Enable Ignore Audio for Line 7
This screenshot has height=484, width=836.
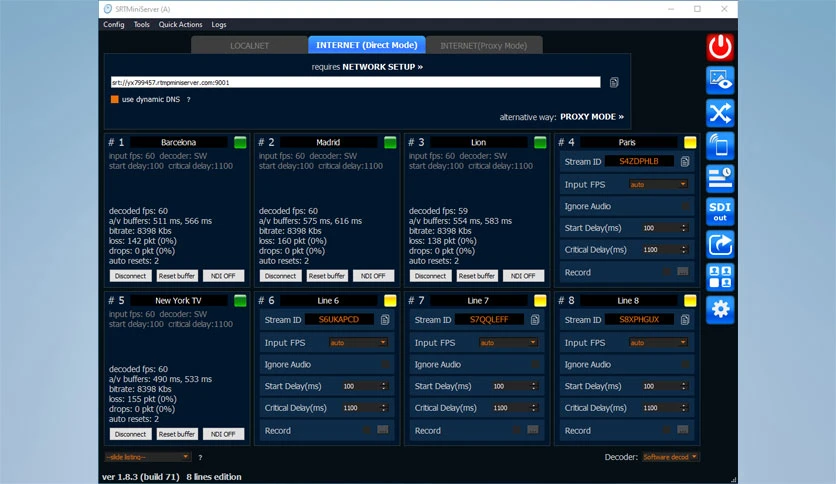(535, 365)
